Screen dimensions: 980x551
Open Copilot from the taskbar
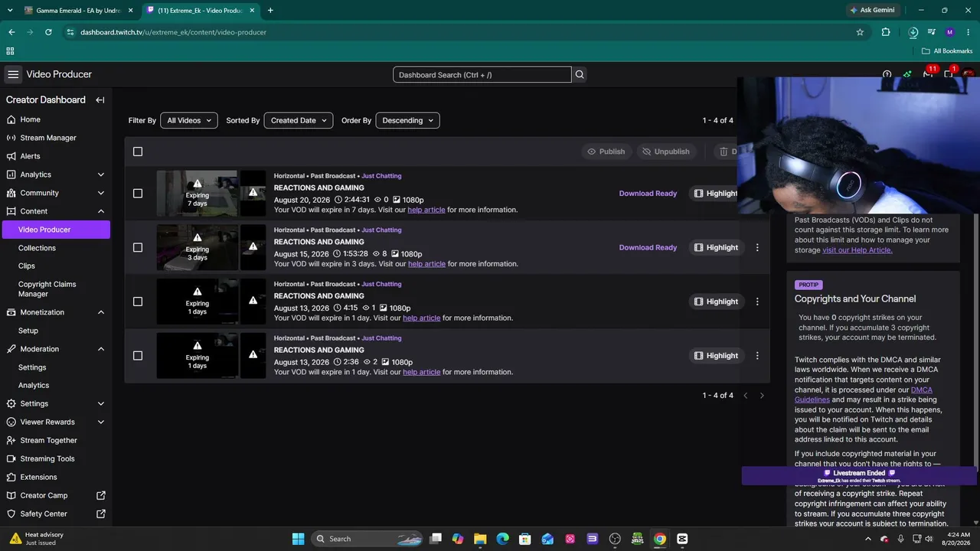click(x=458, y=539)
